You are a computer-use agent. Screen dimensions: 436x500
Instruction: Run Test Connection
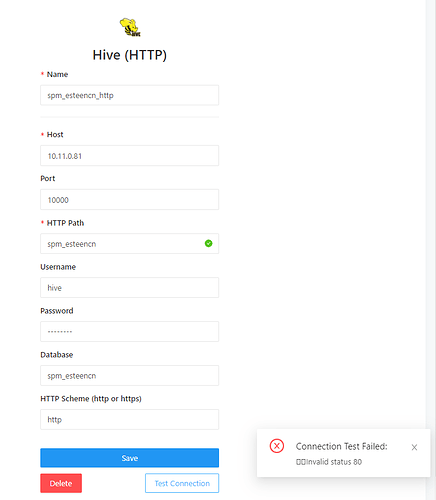tap(182, 483)
